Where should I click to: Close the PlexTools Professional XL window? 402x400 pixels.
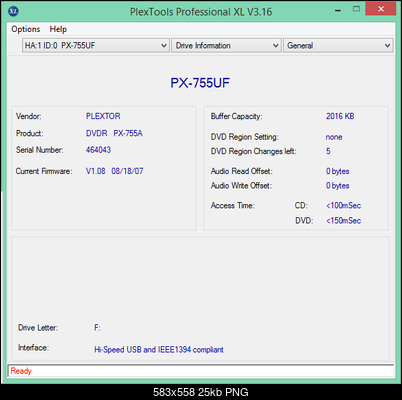(x=381, y=9)
